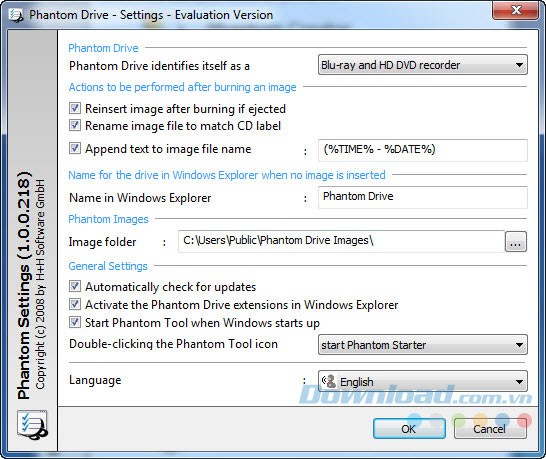Click the checklist icon in the sidebar
546x459 pixels.
click(32, 425)
